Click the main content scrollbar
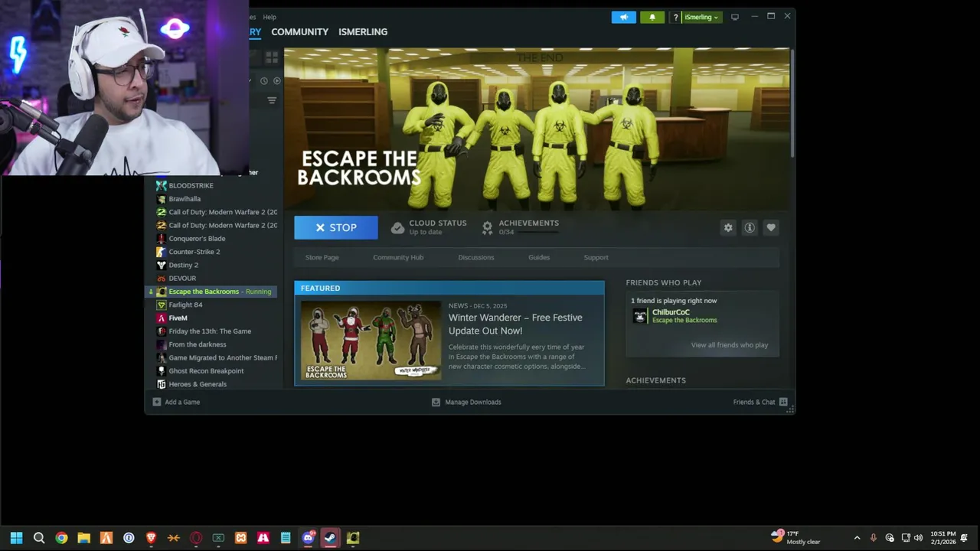The image size is (980, 551). tap(792, 103)
